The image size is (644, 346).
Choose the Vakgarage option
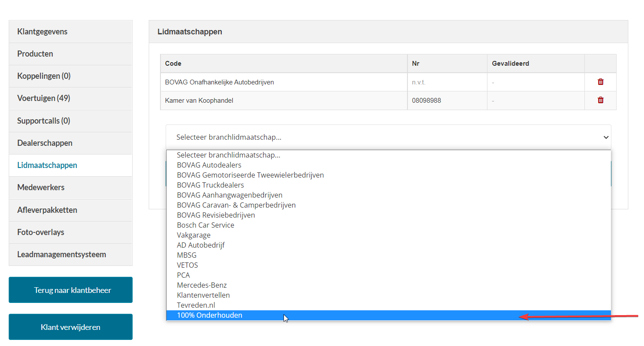(194, 235)
